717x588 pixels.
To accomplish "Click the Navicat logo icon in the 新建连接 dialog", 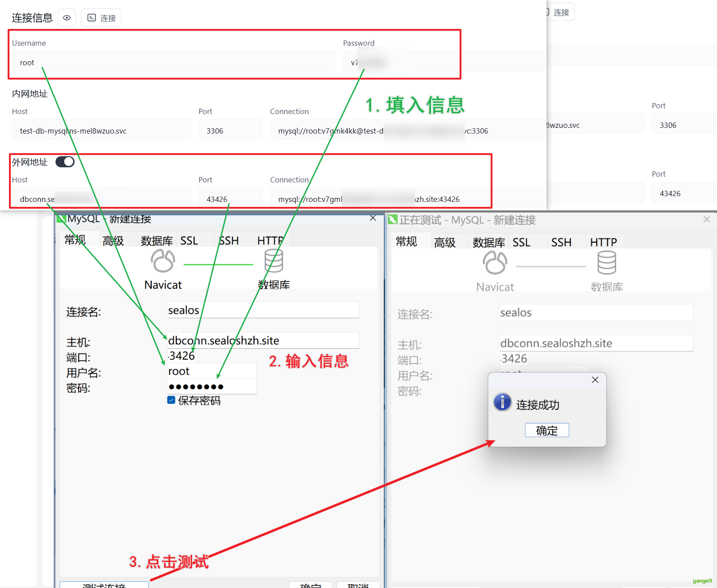I will [163, 260].
